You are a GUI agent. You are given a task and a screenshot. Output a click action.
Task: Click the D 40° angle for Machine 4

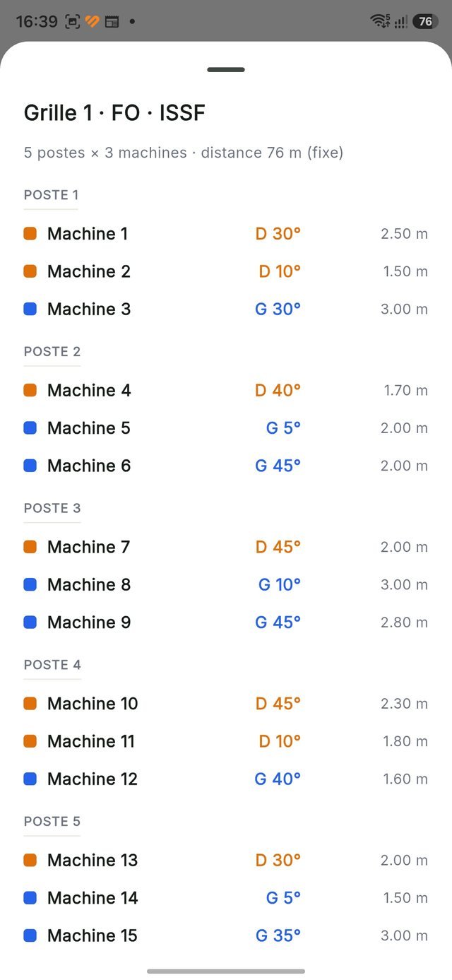tap(278, 390)
